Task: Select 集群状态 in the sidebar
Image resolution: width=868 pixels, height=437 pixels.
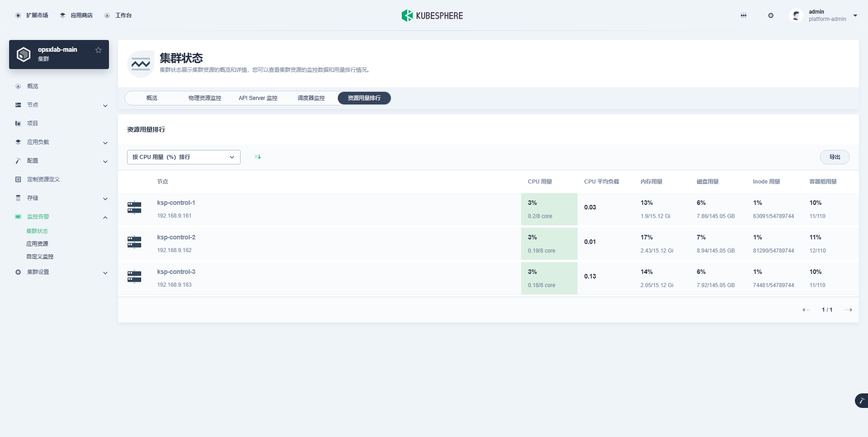Action: pyautogui.click(x=37, y=231)
